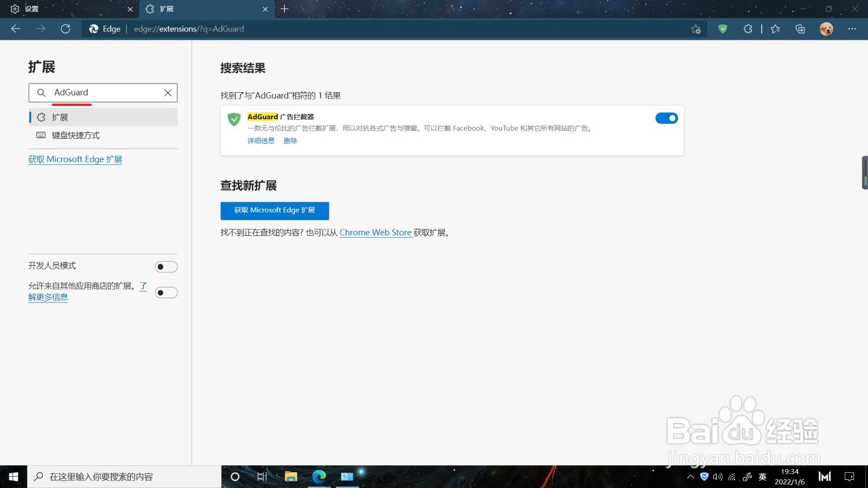Open the Favorites list icon
868x488 pixels.
pyautogui.click(x=775, y=29)
